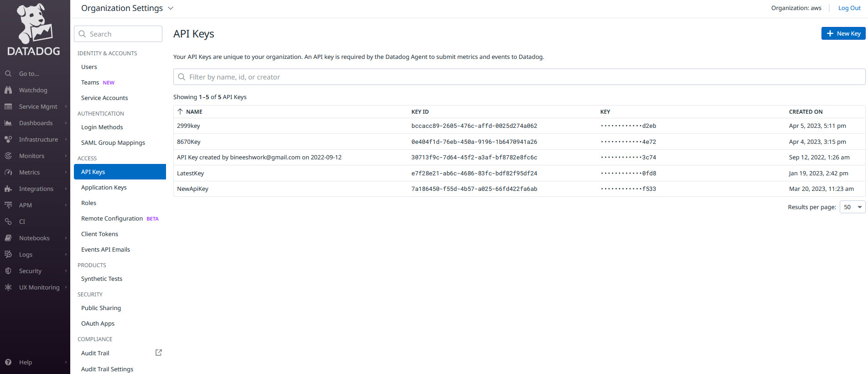Screen dimensions: 868x374
Task: Expand Dashboards submenu arrow
Action: [66, 123]
